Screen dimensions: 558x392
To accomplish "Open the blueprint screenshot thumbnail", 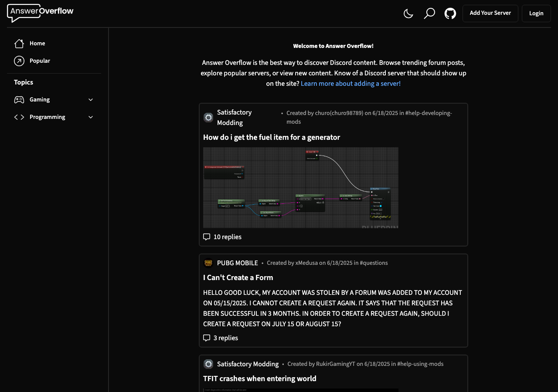I will (301, 188).
